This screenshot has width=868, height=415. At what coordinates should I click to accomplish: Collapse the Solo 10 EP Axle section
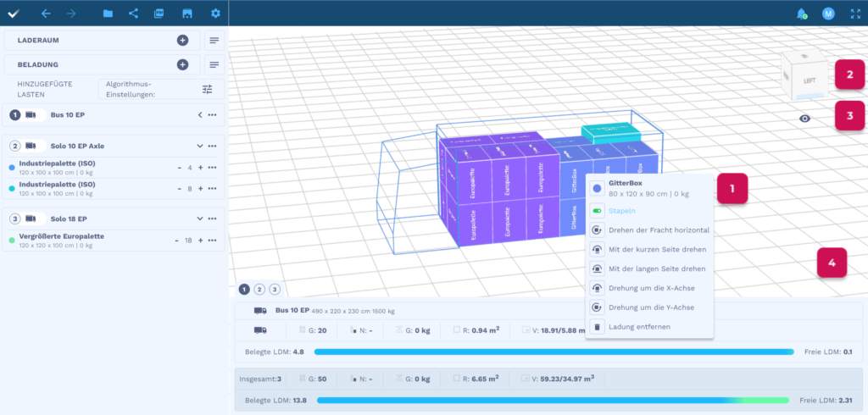[200, 146]
